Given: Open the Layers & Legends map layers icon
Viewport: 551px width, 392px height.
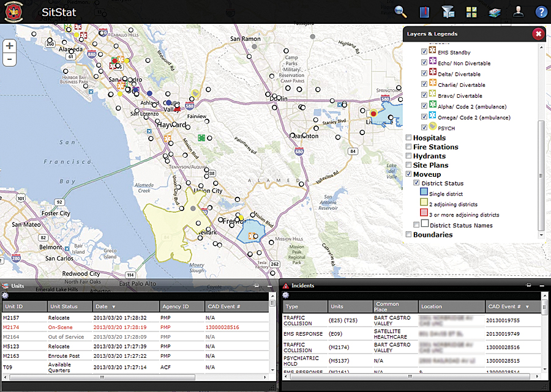Looking at the screenshot, I should click(495, 12).
